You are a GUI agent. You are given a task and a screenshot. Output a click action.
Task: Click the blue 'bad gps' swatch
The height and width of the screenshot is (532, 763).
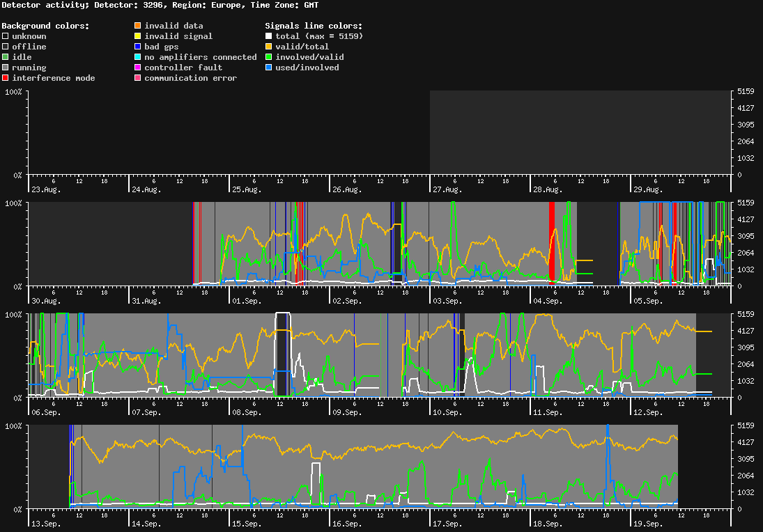[x=138, y=47]
